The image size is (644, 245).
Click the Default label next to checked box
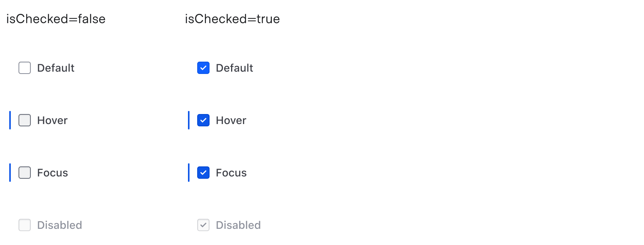(x=234, y=68)
